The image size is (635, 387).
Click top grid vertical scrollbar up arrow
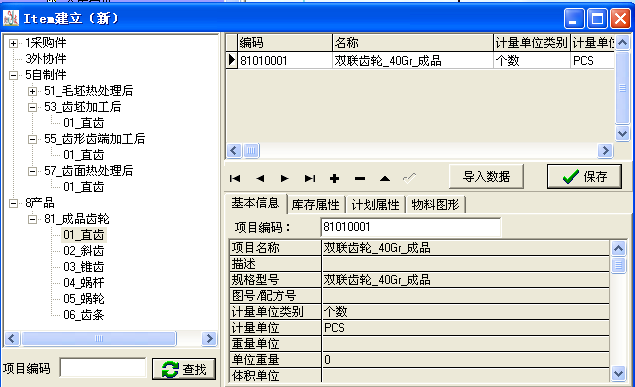pos(622,42)
